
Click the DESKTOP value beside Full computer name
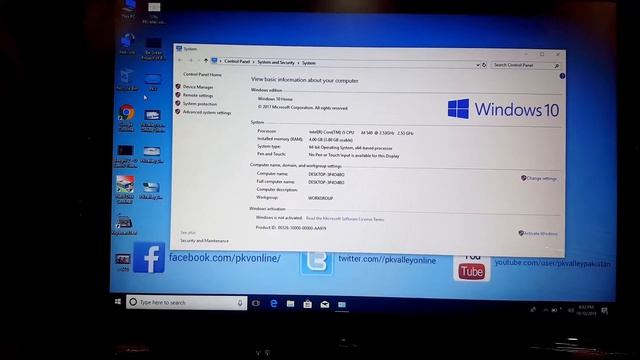click(x=326, y=182)
